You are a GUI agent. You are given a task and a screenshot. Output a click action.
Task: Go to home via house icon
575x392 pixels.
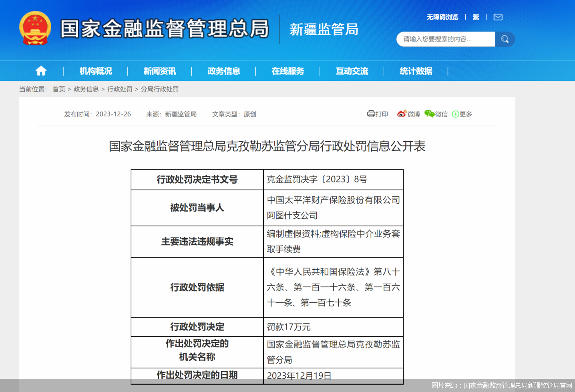tap(41, 71)
